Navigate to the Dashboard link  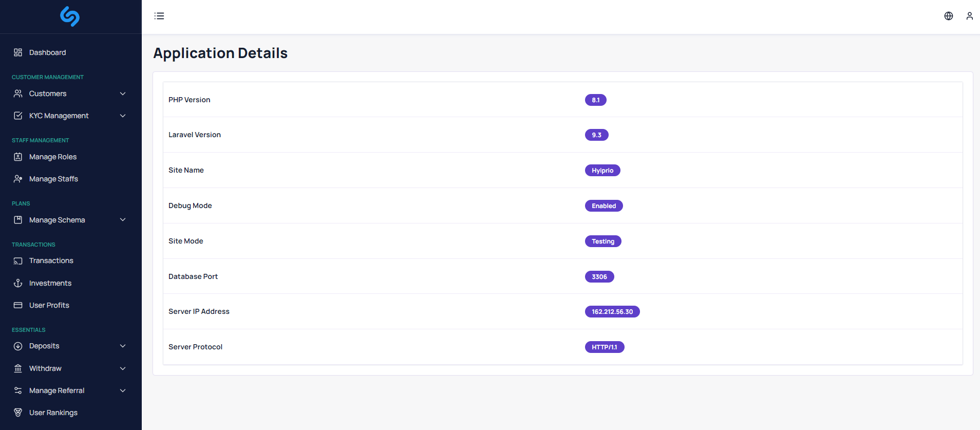pos(47,52)
